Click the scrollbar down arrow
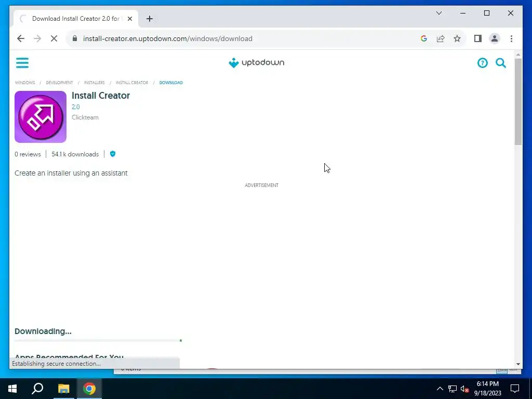 (518, 364)
